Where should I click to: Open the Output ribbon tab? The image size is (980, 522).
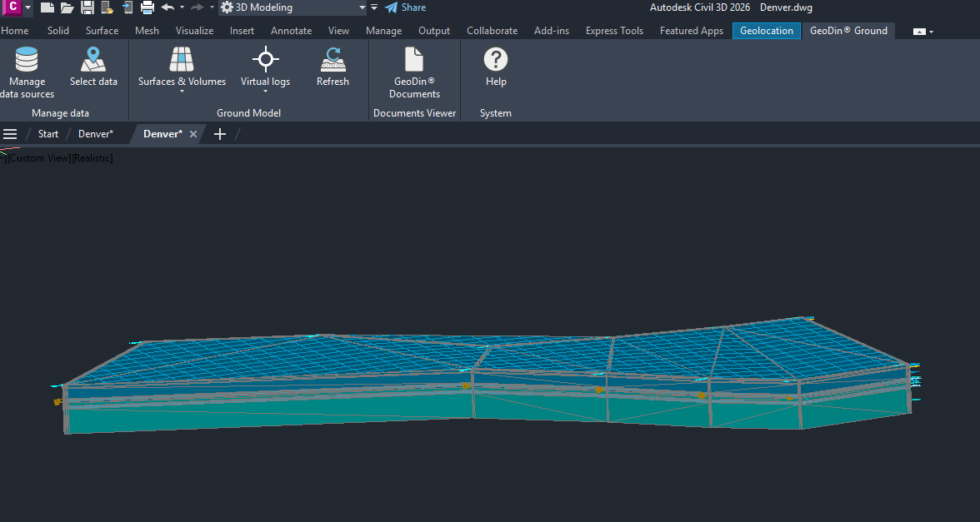tap(434, 31)
